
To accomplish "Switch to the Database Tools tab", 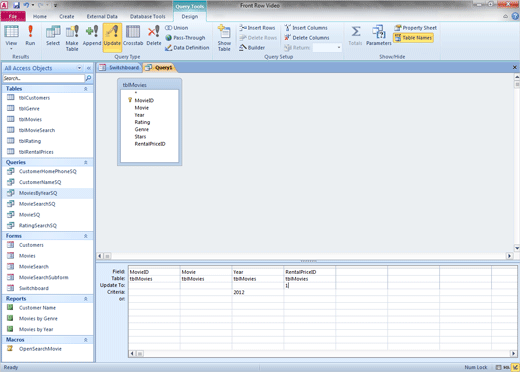I will [148, 16].
